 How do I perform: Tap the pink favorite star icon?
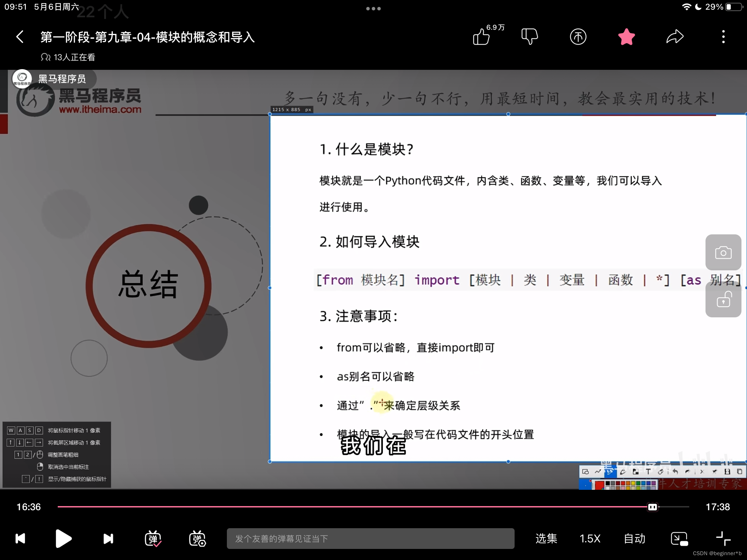coord(626,37)
